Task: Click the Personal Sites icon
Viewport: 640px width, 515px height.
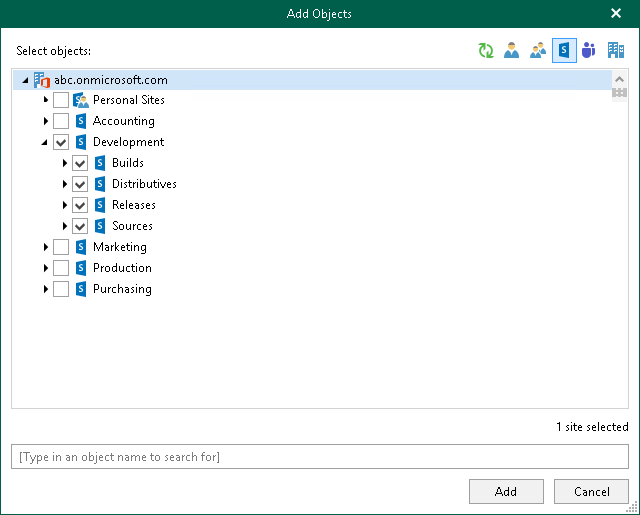Action: coord(81,100)
